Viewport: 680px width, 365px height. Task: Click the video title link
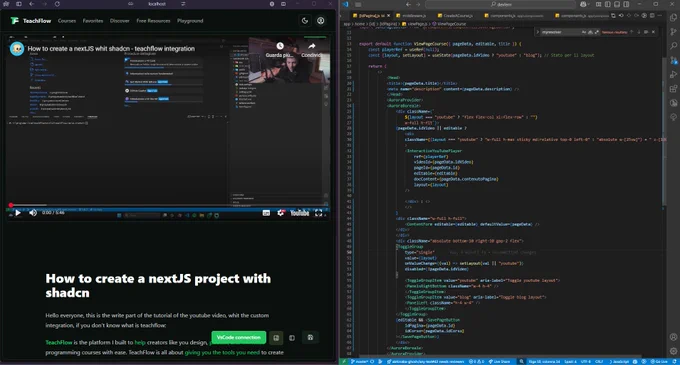(111, 49)
